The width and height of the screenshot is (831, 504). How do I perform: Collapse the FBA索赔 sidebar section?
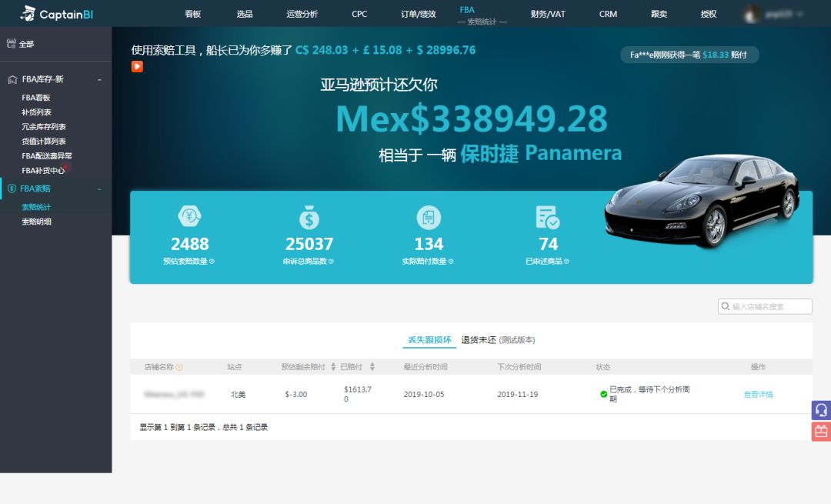coord(99,189)
